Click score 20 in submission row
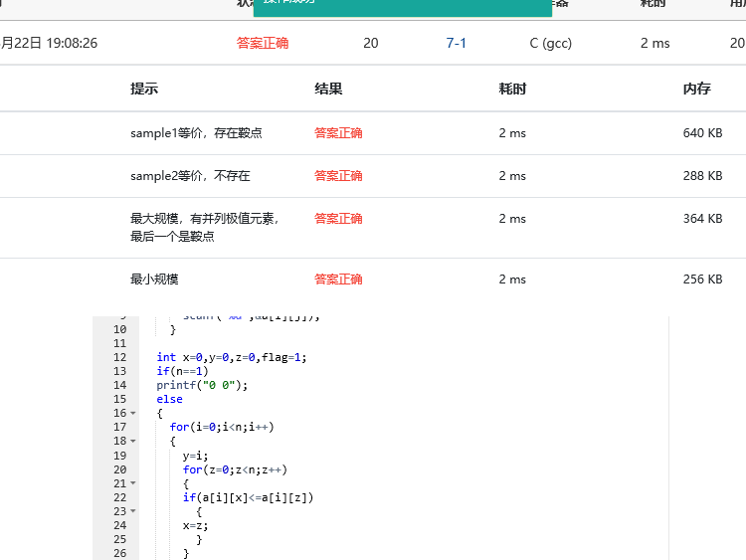Screen dimensions: 746x560 [371, 43]
